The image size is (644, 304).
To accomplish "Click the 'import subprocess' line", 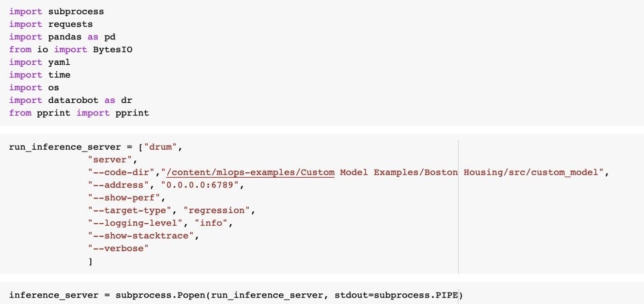I will tap(57, 11).
